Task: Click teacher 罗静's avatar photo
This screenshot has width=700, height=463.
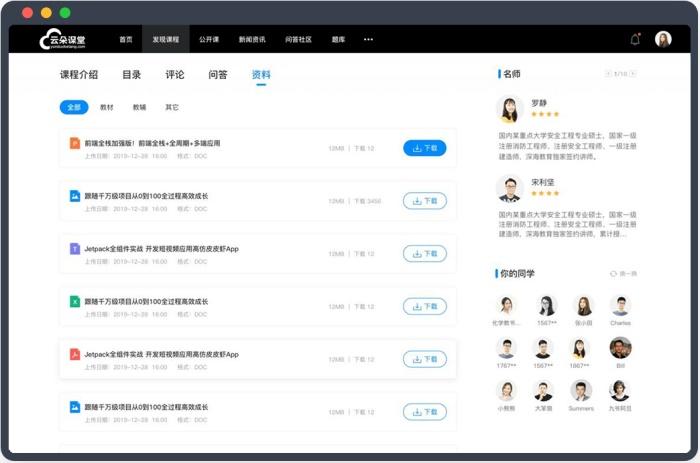Action: tap(509, 109)
